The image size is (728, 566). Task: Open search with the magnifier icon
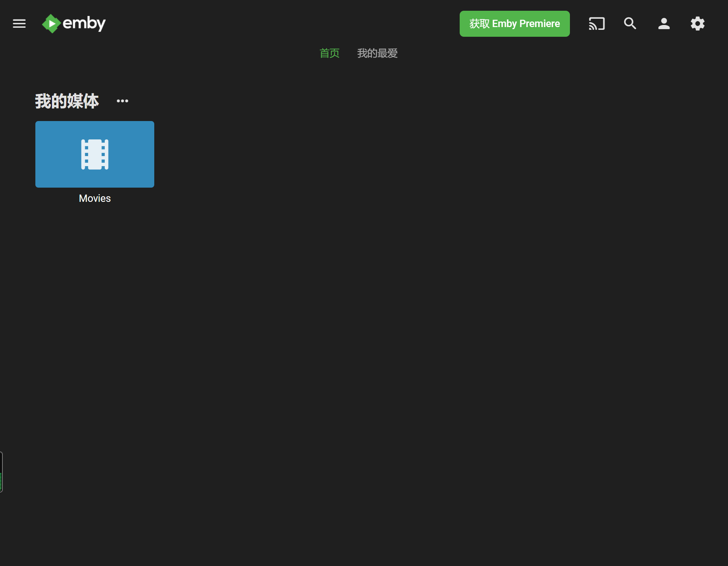(x=630, y=24)
